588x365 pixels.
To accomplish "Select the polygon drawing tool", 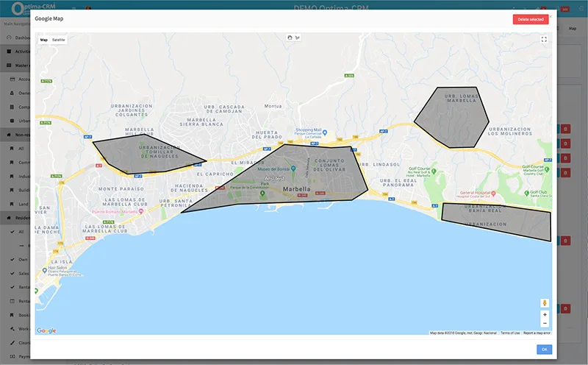I will (298, 38).
